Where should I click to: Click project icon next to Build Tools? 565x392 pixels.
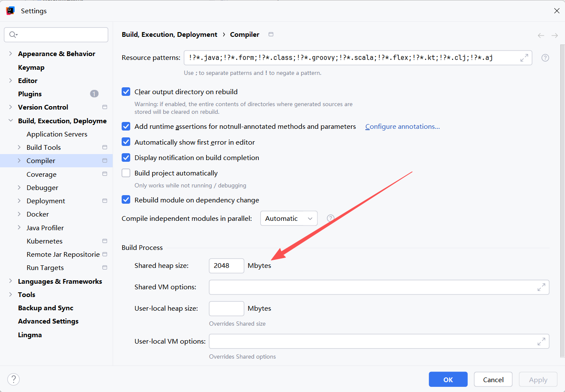105,147
